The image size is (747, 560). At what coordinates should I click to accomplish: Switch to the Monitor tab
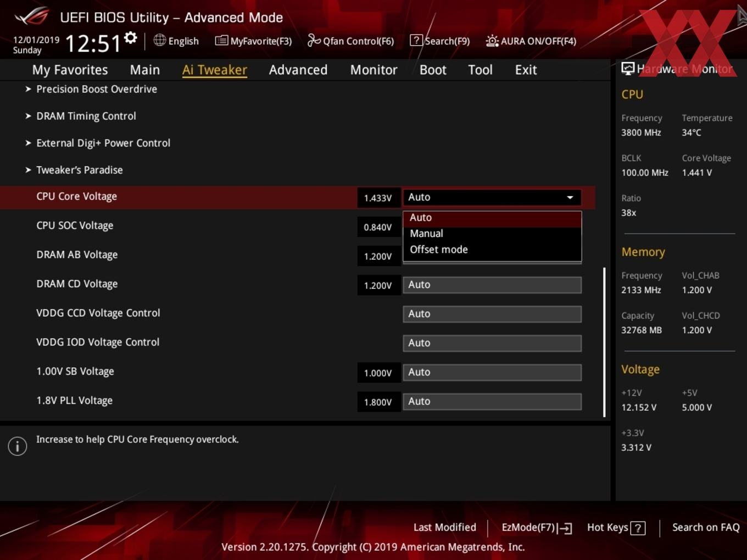(x=374, y=70)
